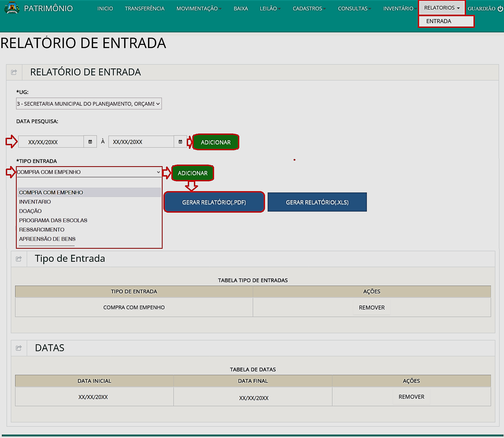Select Programa das Escolas option
This screenshot has width=504, height=438.
click(x=89, y=220)
